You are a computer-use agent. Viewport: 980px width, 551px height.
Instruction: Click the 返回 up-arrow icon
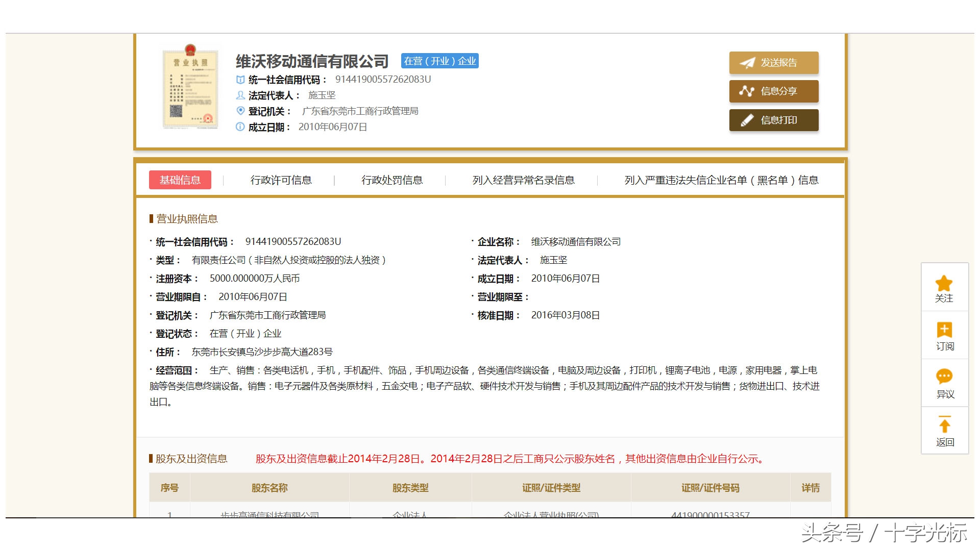point(945,424)
